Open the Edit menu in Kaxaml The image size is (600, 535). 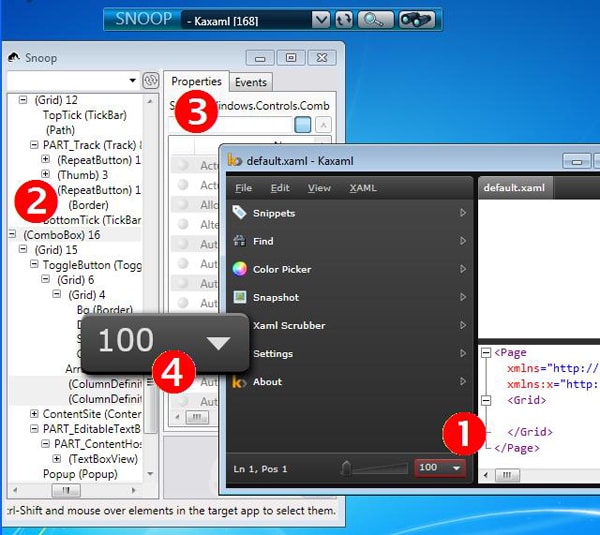[280, 188]
